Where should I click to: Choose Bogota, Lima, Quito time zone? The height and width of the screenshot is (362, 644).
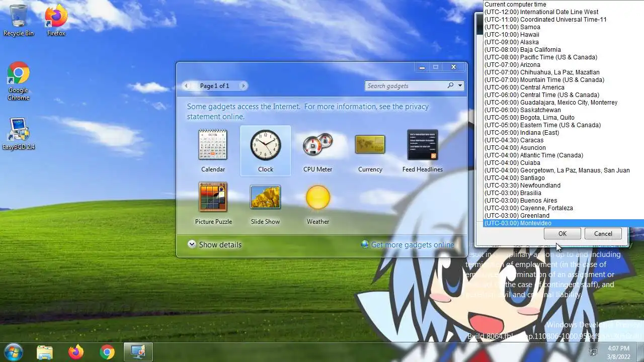[x=563, y=118]
